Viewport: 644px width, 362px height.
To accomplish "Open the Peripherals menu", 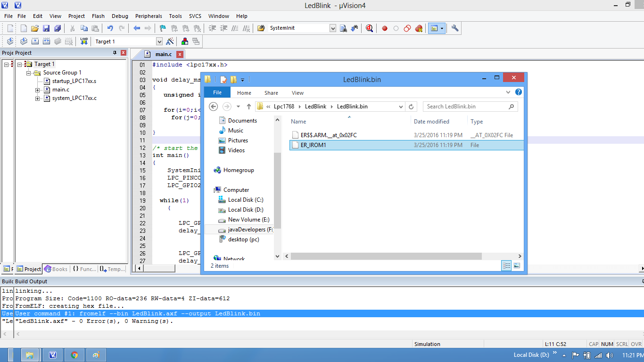I will [149, 16].
